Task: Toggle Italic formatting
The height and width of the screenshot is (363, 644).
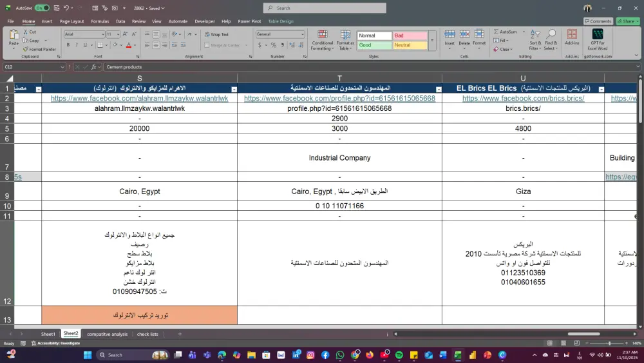Action: [x=77, y=44]
